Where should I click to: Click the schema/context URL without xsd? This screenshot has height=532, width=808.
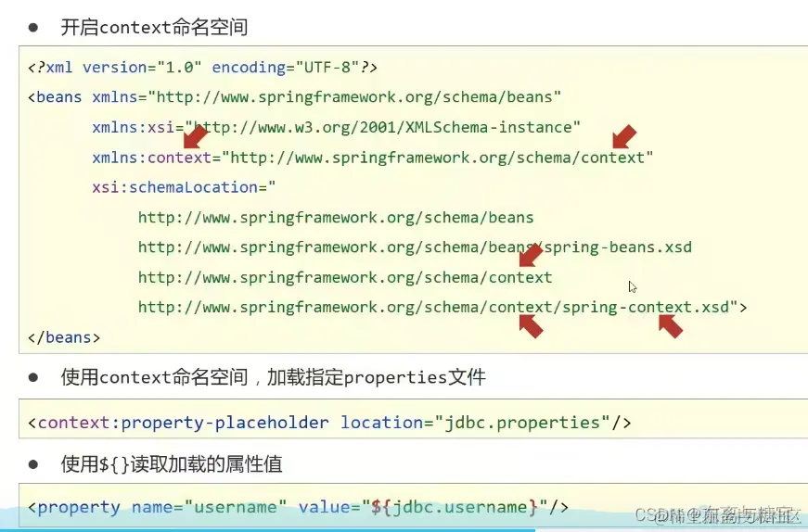(x=345, y=278)
